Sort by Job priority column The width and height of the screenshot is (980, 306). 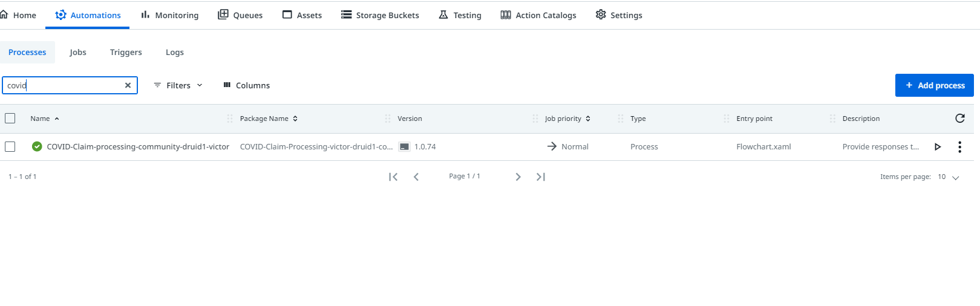pyautogui.click(x=567, y=119)
